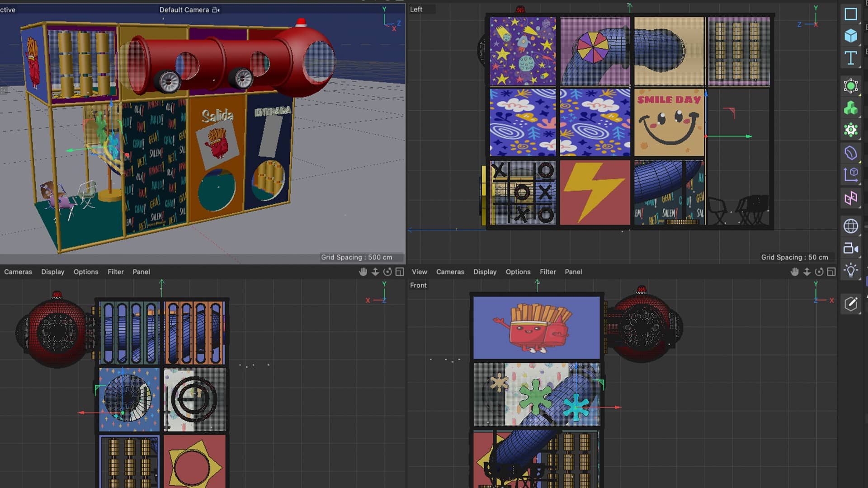Open Filter menu in bottom-left viewport
Viewport: 868px width, 488px height.
click(x=116, y=272)
